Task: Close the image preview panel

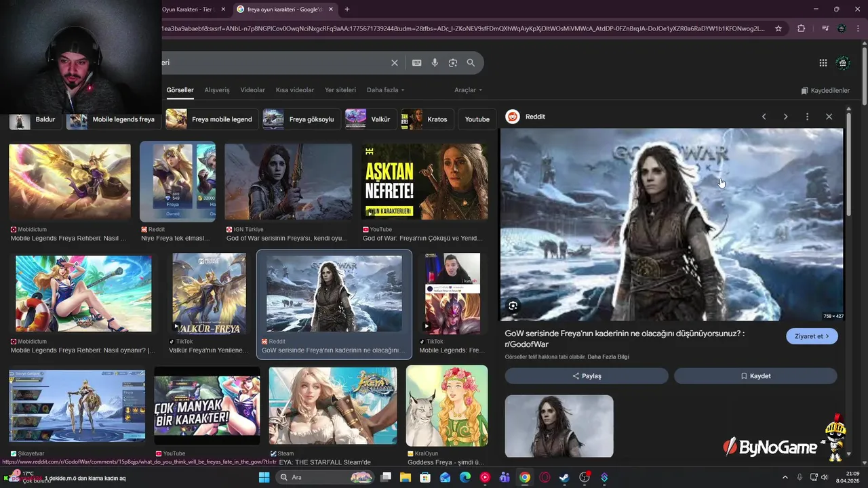Action: tap(829, 117)
